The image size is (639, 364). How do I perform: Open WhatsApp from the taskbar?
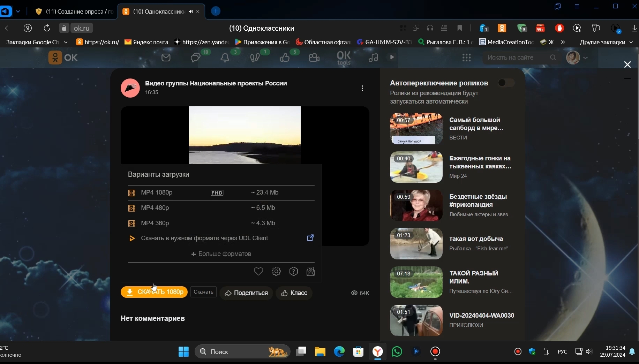coord(397,352)
